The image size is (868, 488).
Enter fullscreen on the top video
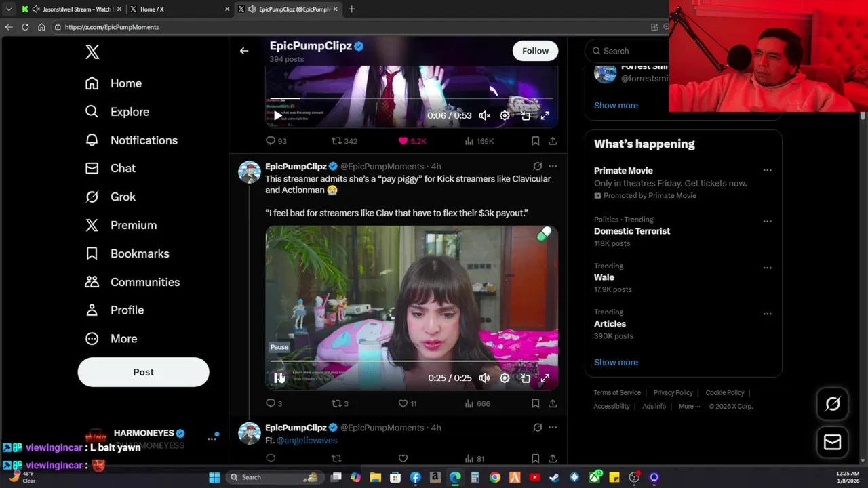[545, 116]
